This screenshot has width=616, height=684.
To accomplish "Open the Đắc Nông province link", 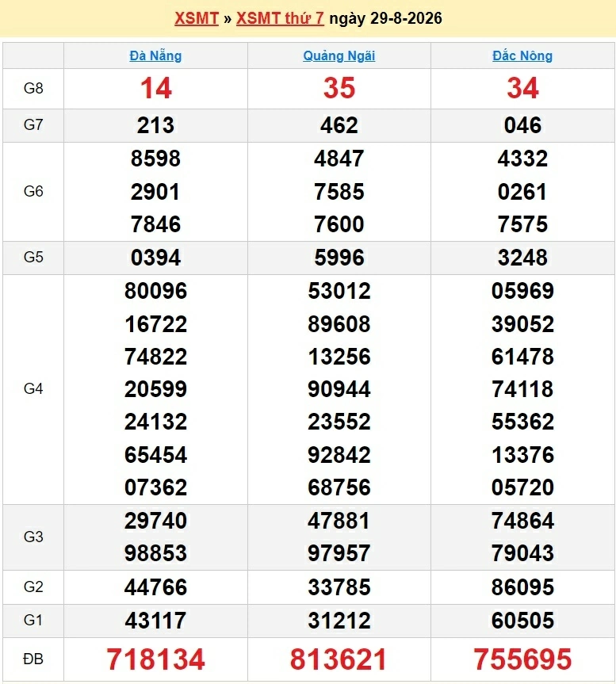I will [x=522, y=55].
